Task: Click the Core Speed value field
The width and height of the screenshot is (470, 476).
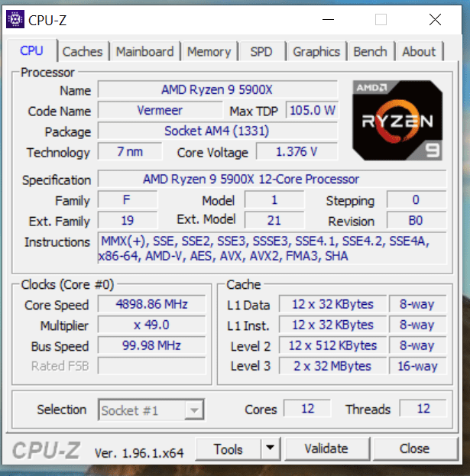Action: (x=151, y=304)
